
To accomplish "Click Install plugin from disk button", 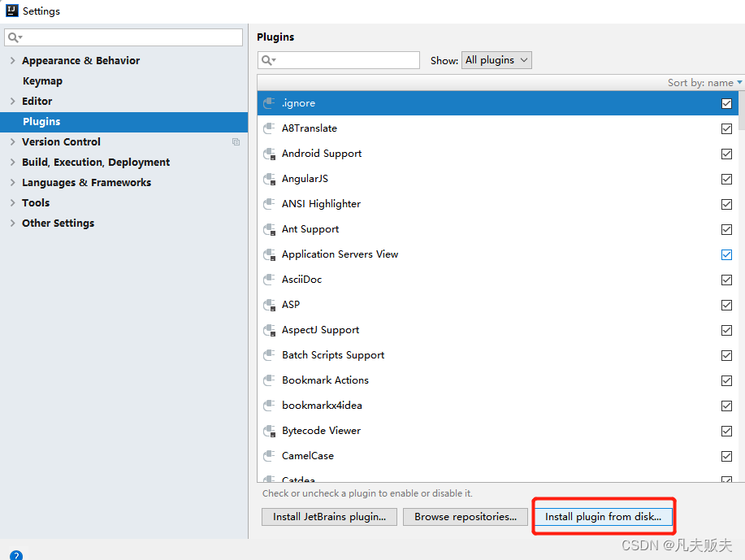I will point(604,517).
